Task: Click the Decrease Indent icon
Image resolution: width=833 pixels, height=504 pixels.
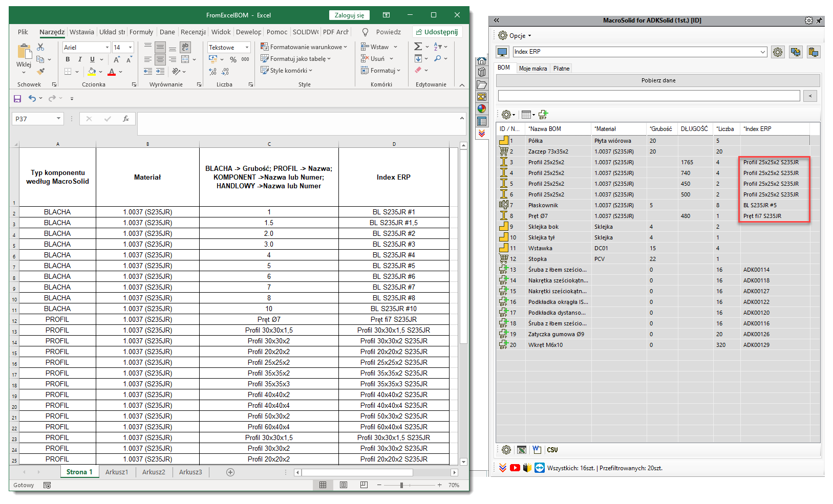Action: (x=148, y=72)
